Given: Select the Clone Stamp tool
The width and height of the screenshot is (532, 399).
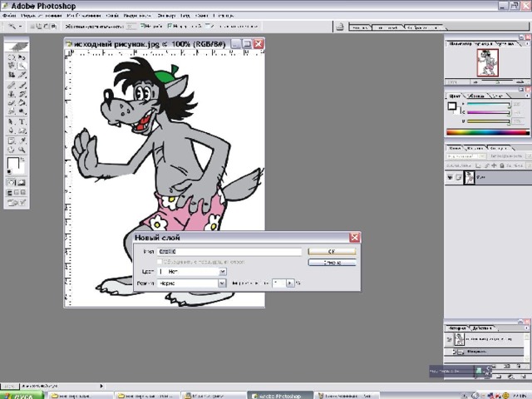Looking at the screenshot, I should coord(12,94).
